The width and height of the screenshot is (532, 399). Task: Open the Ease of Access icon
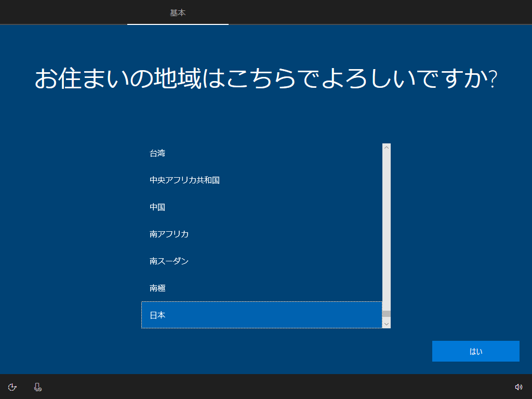[x=13, y=387]
